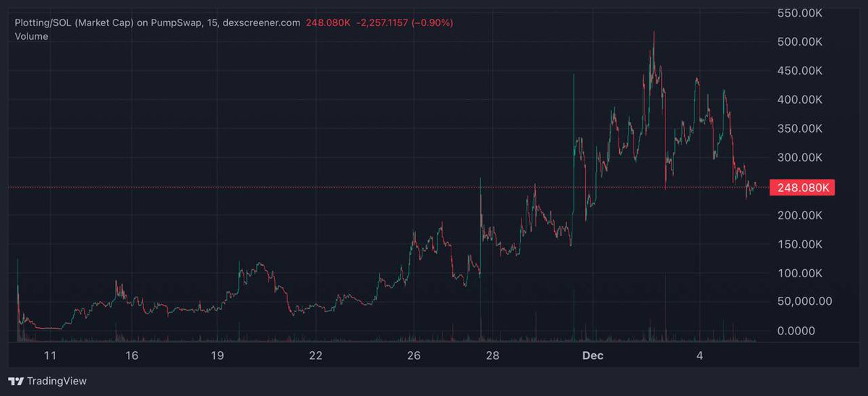Image resolution: width=868 pixels, height=396 pixels.
Task: Click the 450.00K axis label
Action: (799, 71)
